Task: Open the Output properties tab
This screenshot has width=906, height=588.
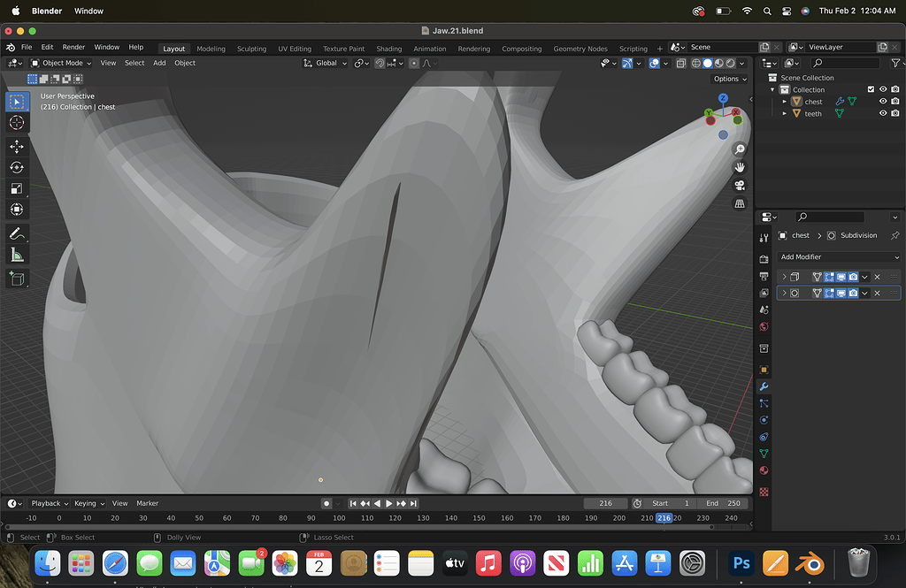Action: [x=764, y=276]
